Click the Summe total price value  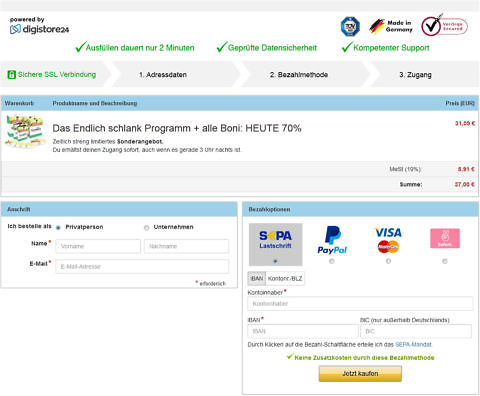465,184
